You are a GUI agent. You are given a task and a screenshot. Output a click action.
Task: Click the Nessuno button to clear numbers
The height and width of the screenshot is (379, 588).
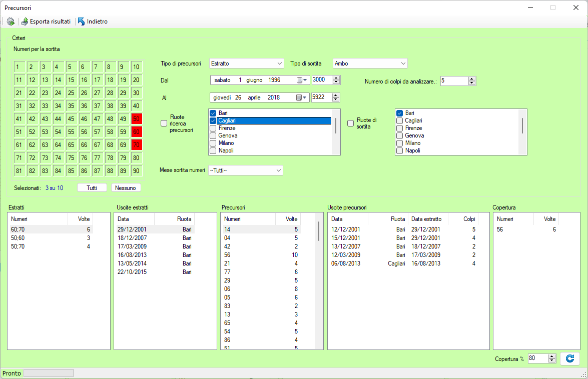coord(126,188)
